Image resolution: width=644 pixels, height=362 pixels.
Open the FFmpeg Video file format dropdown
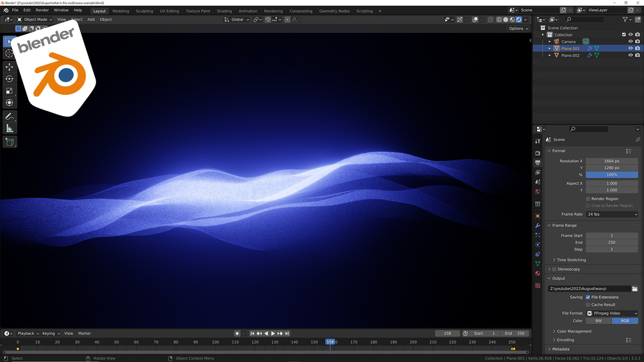(x=612, y=313)
